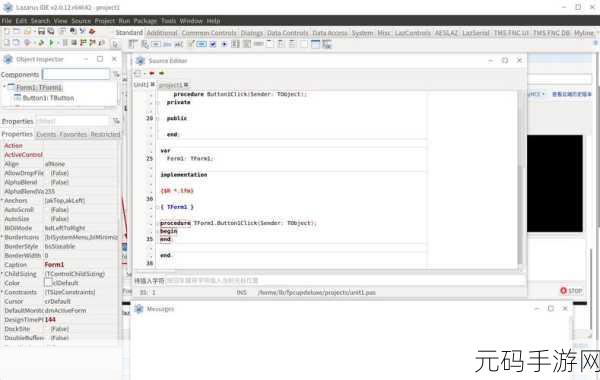
Task: Click the Save All icon
Action: pos(51,31)
